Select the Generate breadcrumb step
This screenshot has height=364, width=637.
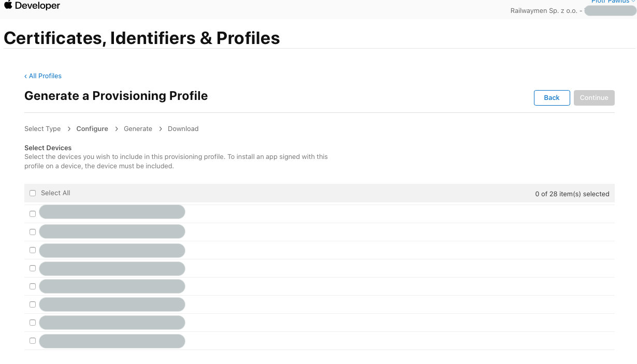pyautogui.click(x=138, y=129)
